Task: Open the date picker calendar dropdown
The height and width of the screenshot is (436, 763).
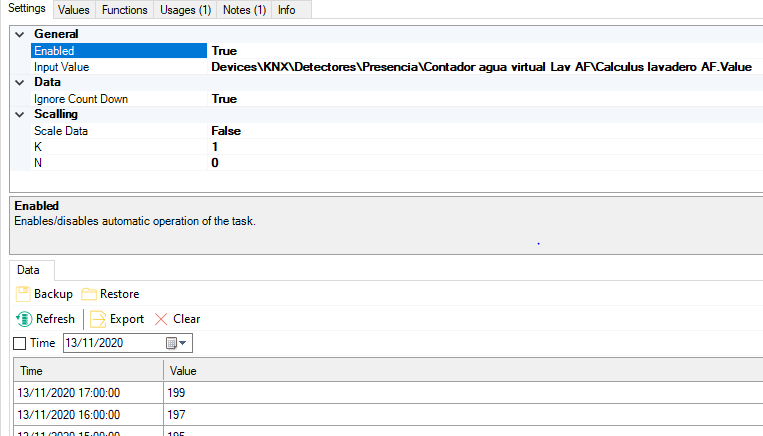Action: 176,344
